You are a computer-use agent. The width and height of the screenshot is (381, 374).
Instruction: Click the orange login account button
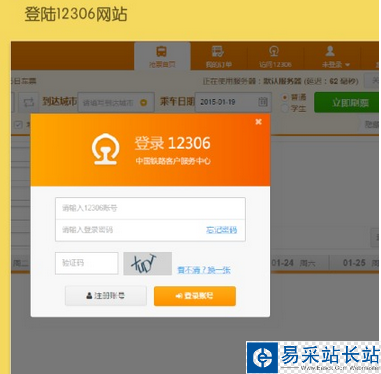click(x=195, y=296)
